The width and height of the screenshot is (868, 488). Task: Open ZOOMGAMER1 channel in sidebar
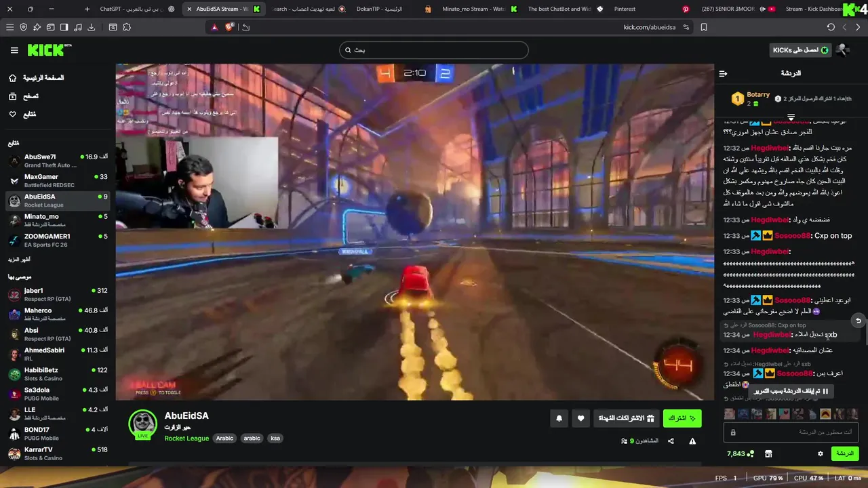[x=58, y=240]
